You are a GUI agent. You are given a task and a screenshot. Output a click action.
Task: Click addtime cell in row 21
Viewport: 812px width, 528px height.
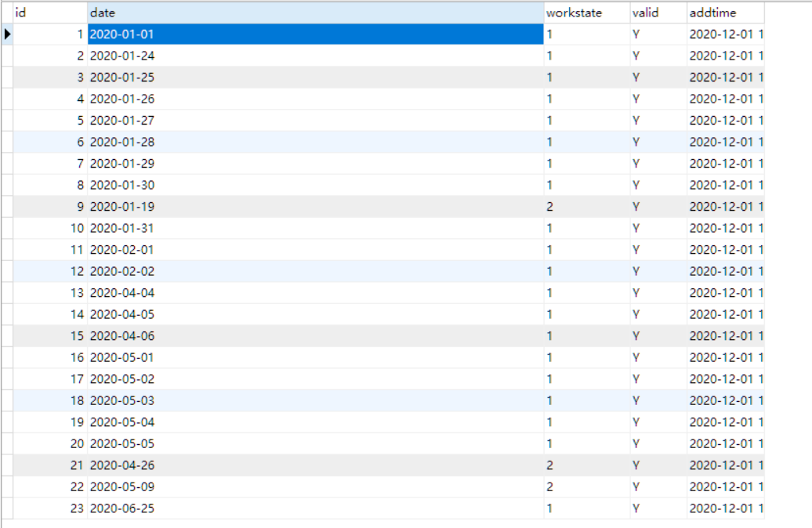point(726,465)
